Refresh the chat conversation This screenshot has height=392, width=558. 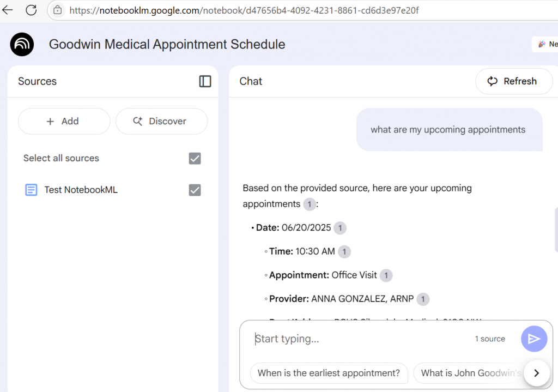click(x=513, y=81)
